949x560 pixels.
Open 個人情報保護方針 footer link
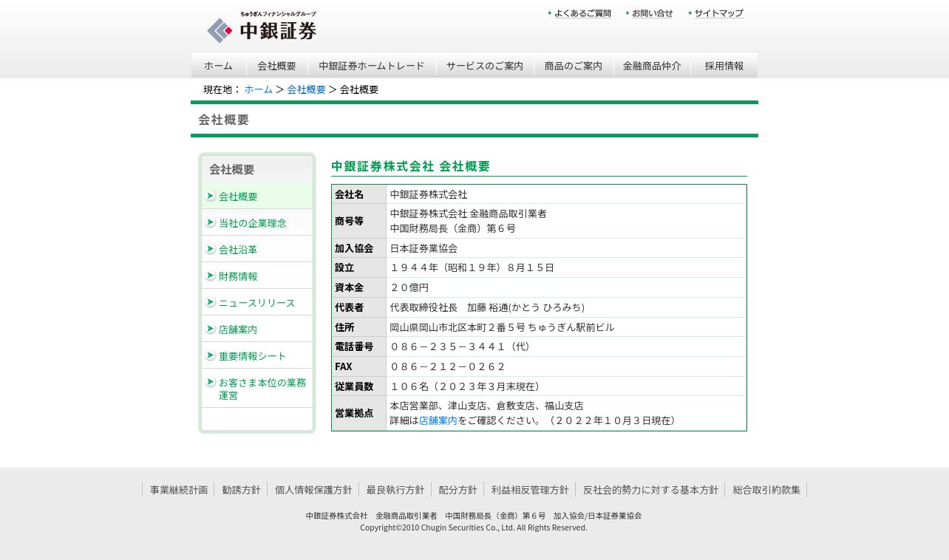click(313, 490)
